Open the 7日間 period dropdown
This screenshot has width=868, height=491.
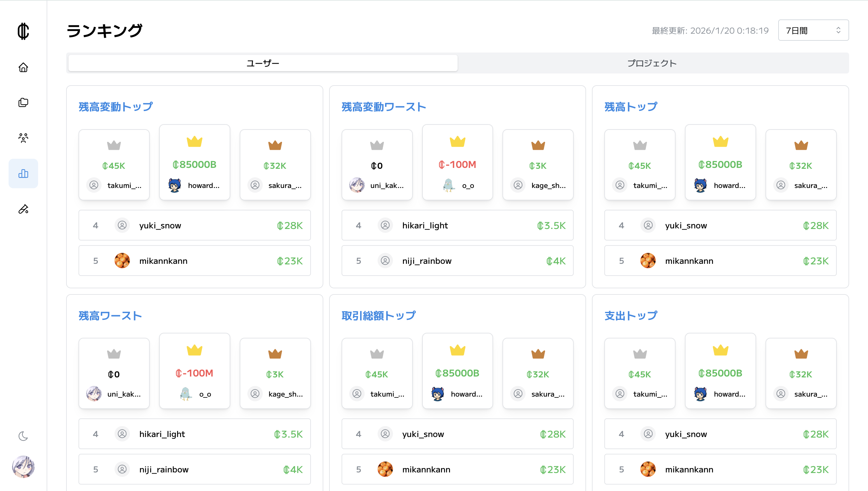(813, 30)
